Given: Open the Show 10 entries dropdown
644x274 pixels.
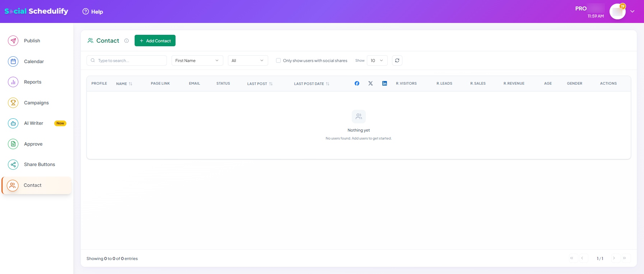Looking at the screenshot, I should pos(377,61).
